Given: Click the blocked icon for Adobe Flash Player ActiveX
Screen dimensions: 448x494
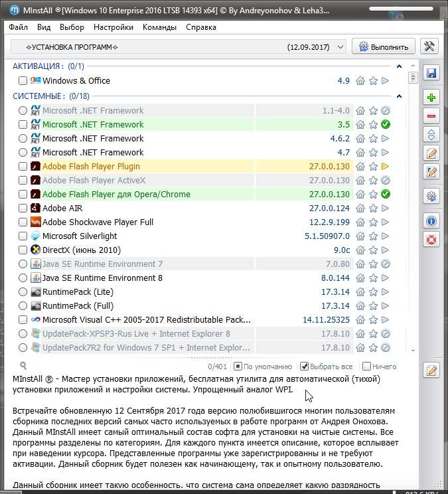Looking at the screenshot, I should 386,180.
